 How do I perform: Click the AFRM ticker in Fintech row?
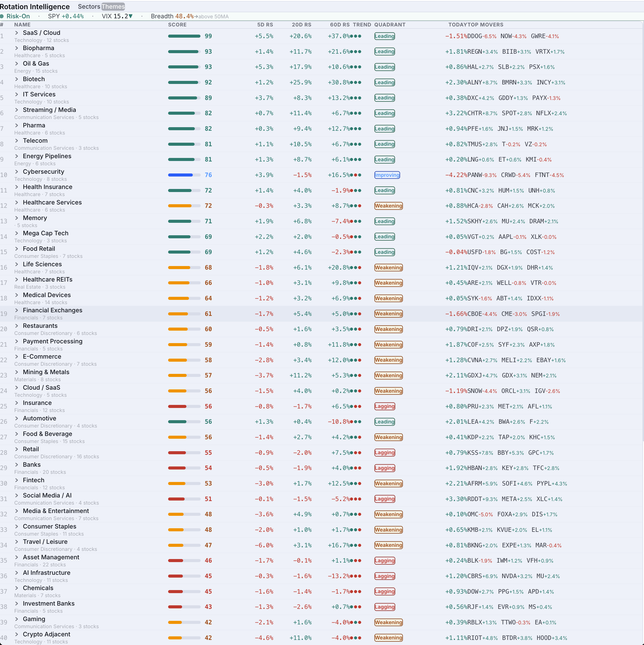[475, 483]
